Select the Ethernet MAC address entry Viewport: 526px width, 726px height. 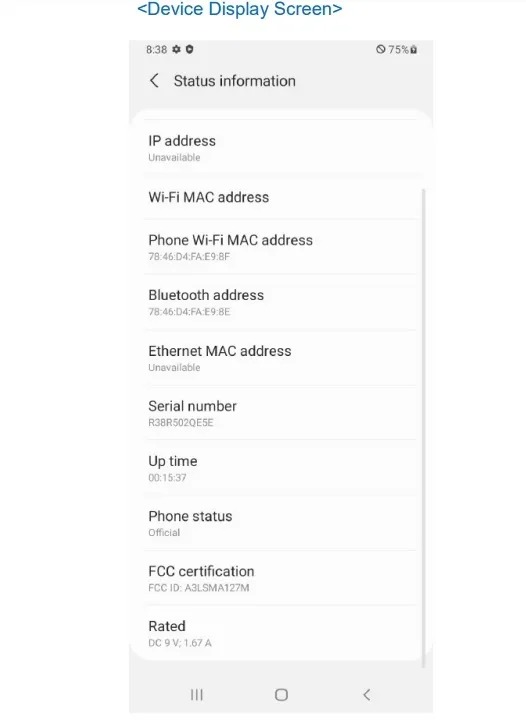coord(280,358)
